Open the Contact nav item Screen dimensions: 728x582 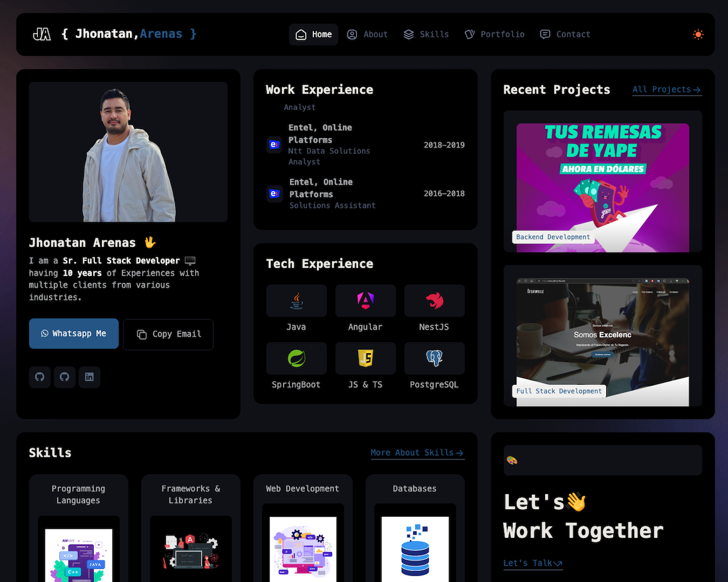[x=565, y=34]
